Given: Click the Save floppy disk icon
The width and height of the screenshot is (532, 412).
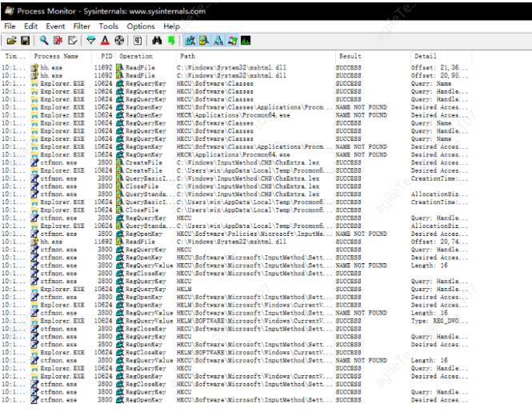Looking at the screenshot, I should (25, 40).
